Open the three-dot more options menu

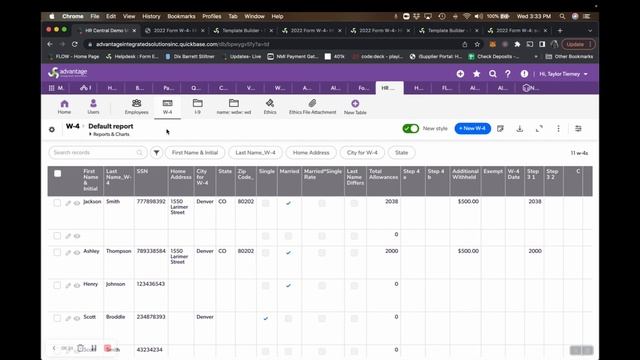pyautogui.click(x=558, y=129)
